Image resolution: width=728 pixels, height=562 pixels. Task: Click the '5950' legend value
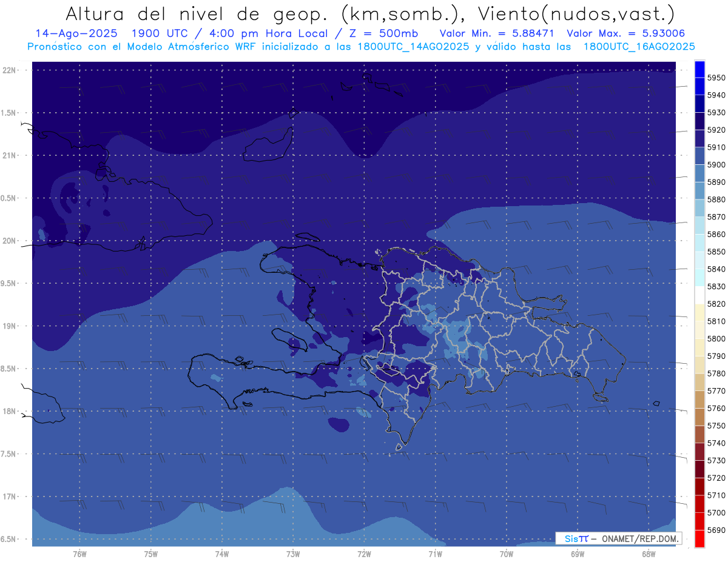tap(716, 78)
